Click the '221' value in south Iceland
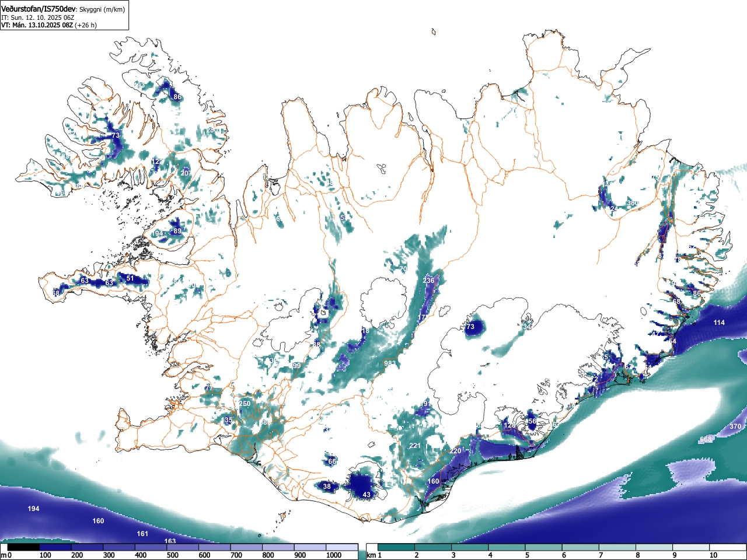The height and width of the screenshot is (560, 747). click(x=415, y=446)
